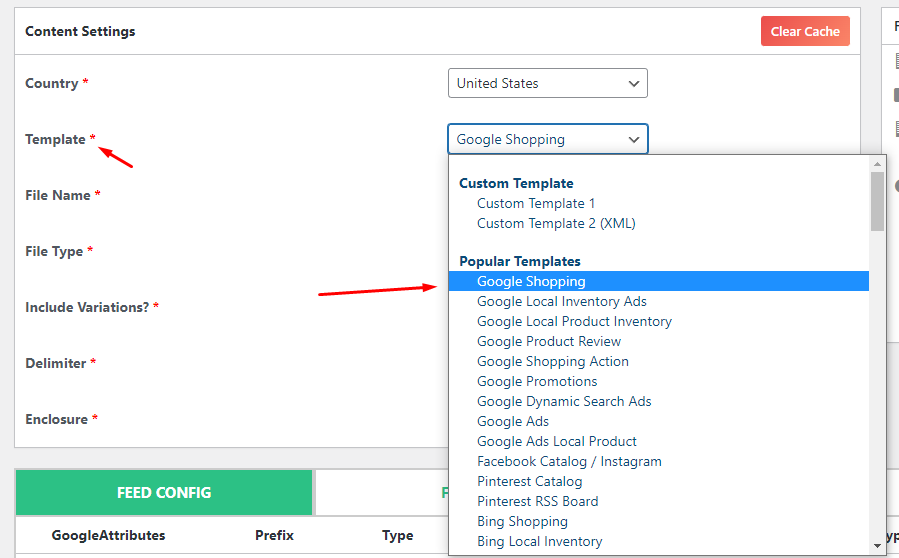
Task: Pick Google Shopping Action template
Action: (553, 362)
